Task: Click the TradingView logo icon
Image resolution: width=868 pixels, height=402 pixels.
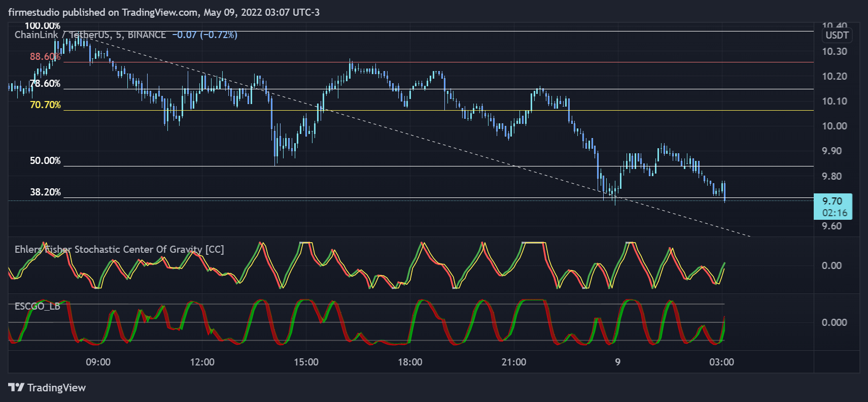Action: (16, 387)
